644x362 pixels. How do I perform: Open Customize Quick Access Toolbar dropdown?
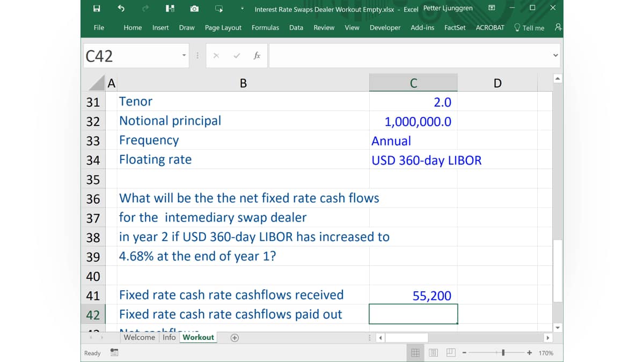click(x=242, y=9)
